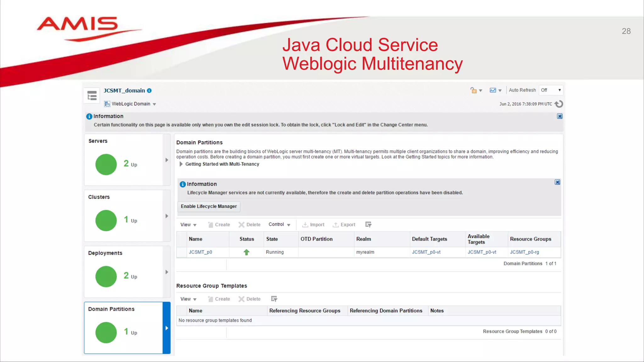Image resolution: width=644 pixels, height=362 pixels.
Task: Click the Clusters green status circle
Action: tap(106, 220)
